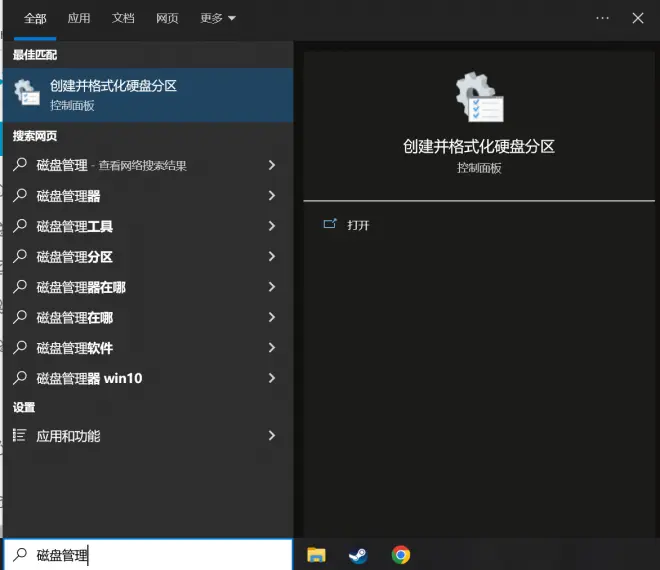The width and height of the screenshot is (660, 570).
Task: Switch to the 文档 tab
Action: click(123, 18)
